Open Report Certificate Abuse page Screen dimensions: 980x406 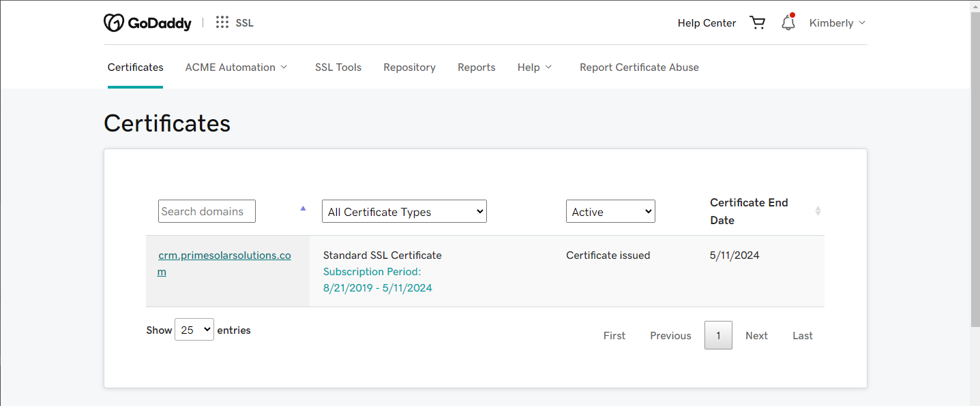click(639, 67)
